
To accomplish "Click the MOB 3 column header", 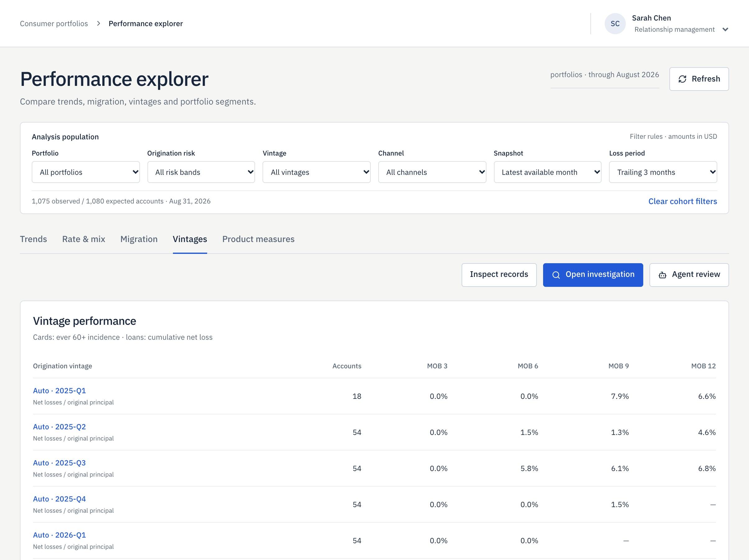I will 437,366.
